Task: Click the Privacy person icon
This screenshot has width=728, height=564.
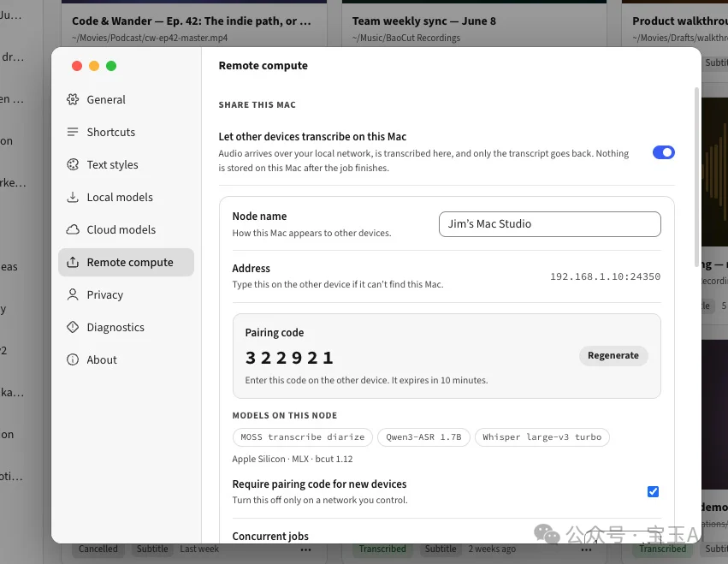Action: tap(73, 294)
